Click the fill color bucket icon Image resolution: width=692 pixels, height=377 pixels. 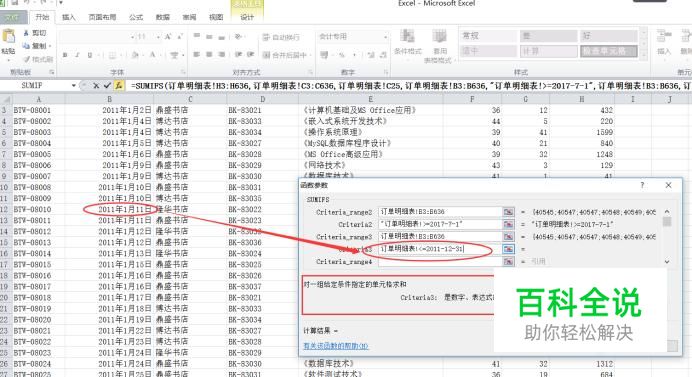[x=135, y=55]
